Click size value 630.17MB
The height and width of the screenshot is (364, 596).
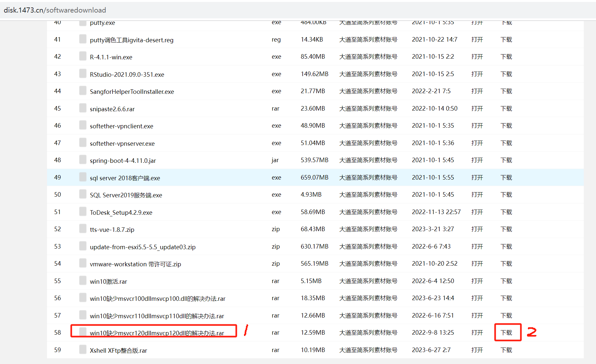point(315,246)
